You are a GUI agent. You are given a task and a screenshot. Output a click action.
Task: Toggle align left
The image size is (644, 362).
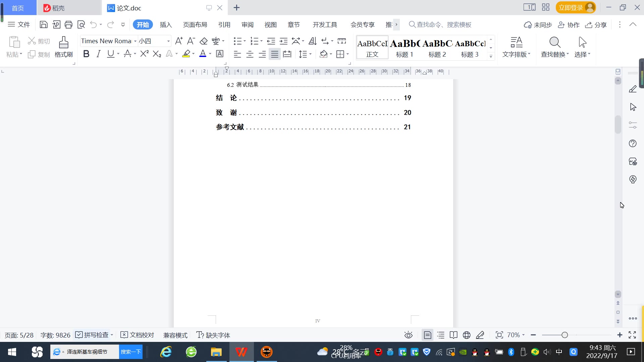(237, 54)
